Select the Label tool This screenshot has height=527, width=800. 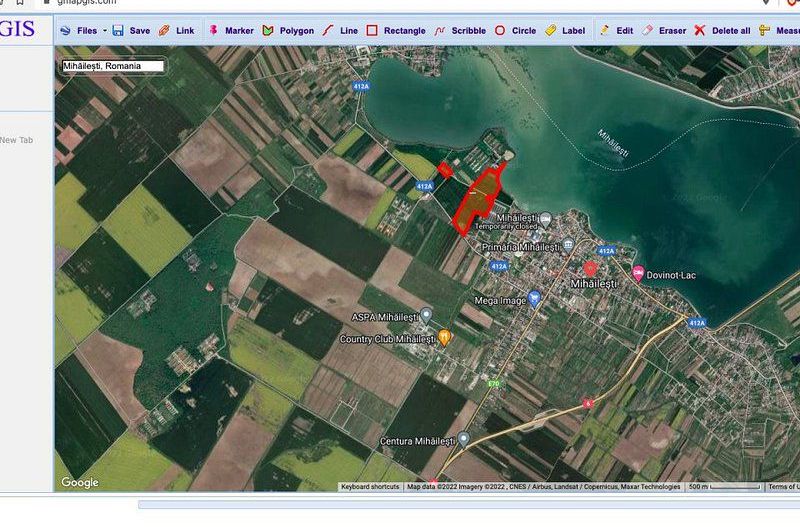565,31
